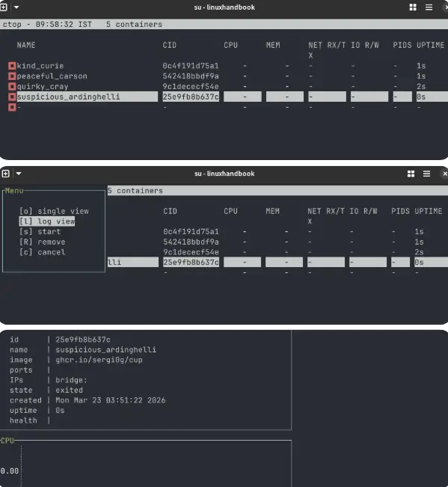This screenshot has width=448, height=487.
Task: Click stopped status icon for quirky_cray
Action: (12, 86)
